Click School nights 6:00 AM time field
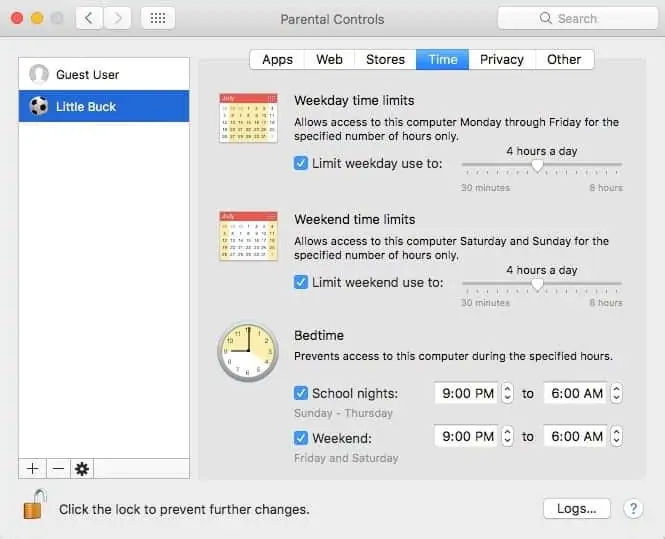 576,393
